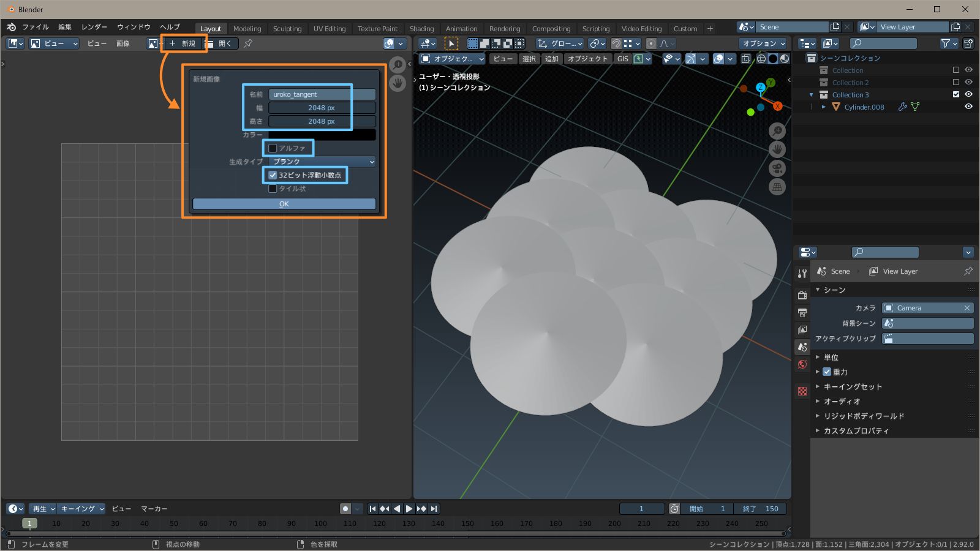Viewport: 980px width, 551px height.
Task: Enable the タイル状 checkbox
Action: click(273, 189)
